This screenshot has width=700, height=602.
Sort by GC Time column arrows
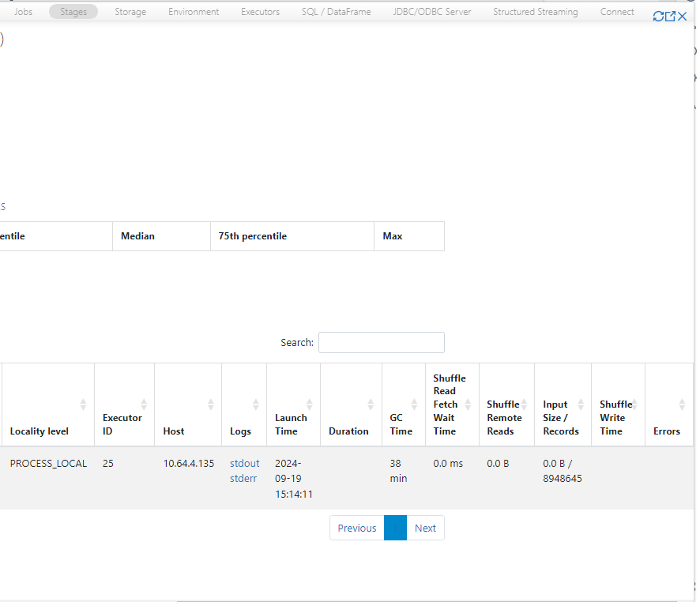tap(414, 404)
